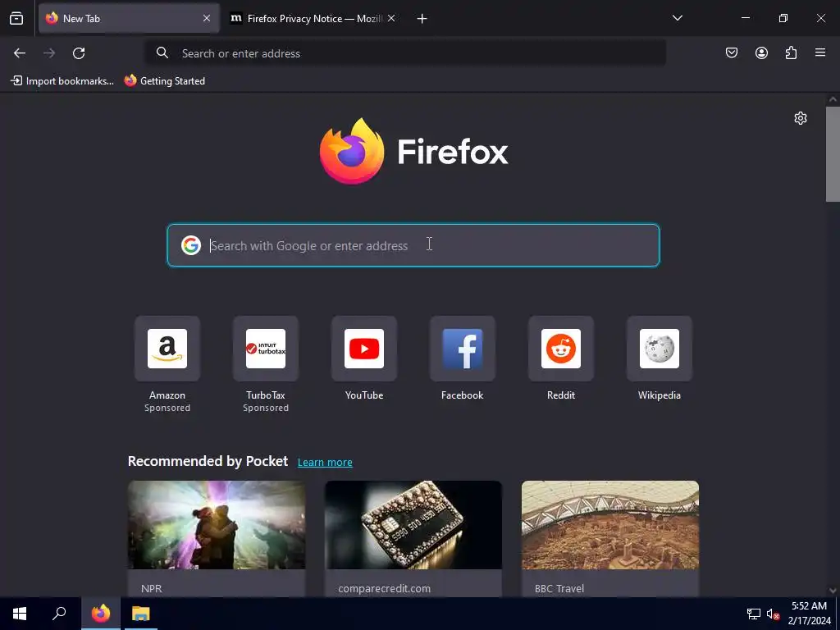
Task: Click the search icon in the address bar
Action: [x=162, y=53]
